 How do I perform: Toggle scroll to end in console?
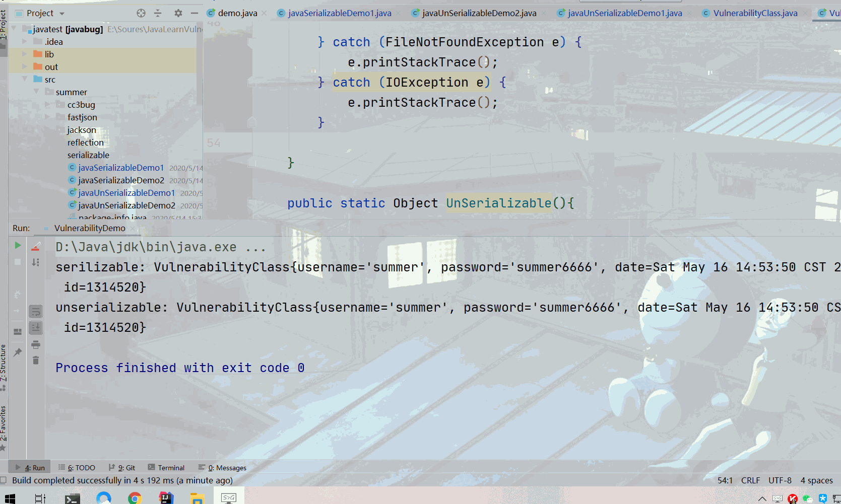36,328
